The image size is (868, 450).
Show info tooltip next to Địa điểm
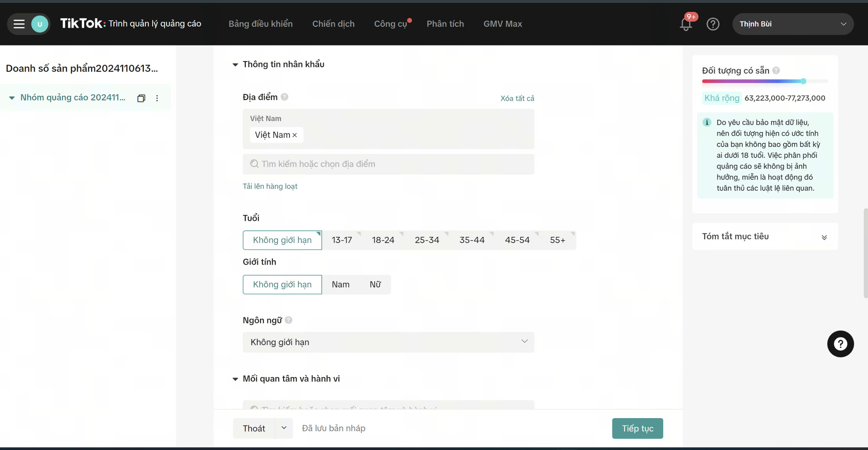point(284,97)
